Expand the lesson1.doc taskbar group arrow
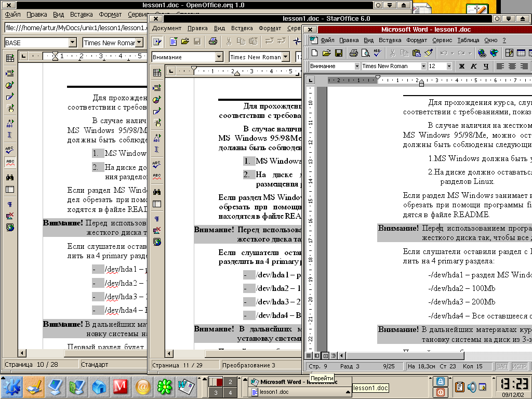The image size is (532, 399). click(348, 392)
